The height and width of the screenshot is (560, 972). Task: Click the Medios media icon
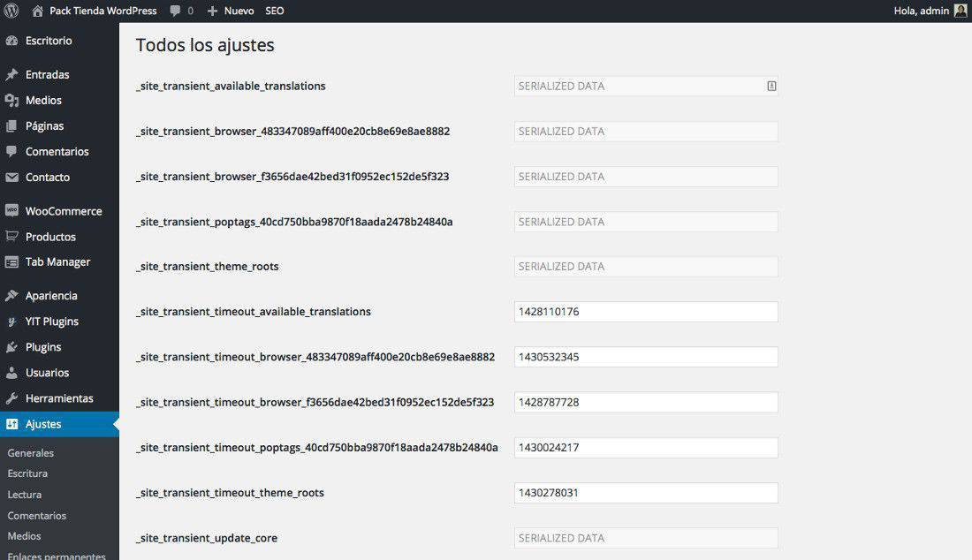click(11, 100)
